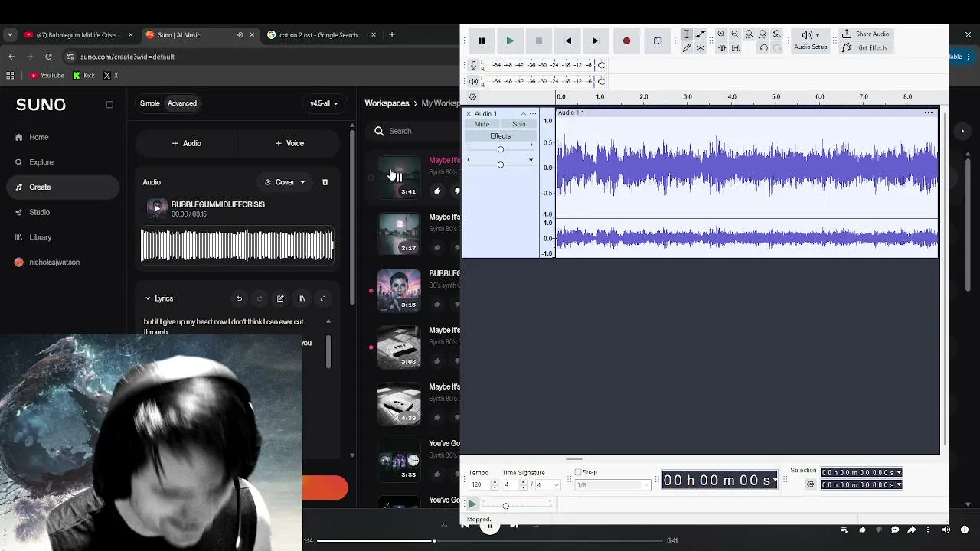Select the Draw pencil tool in Audacity
This screenshot has height=551, width=980.
click(x=687, y=48)
